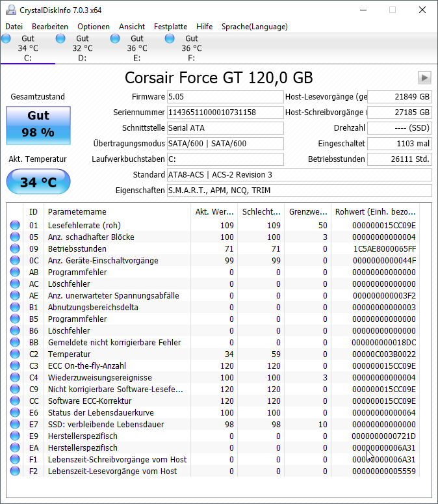
Task: Click status orb of B6 Löschfehler row
Action: coord(15,330)
